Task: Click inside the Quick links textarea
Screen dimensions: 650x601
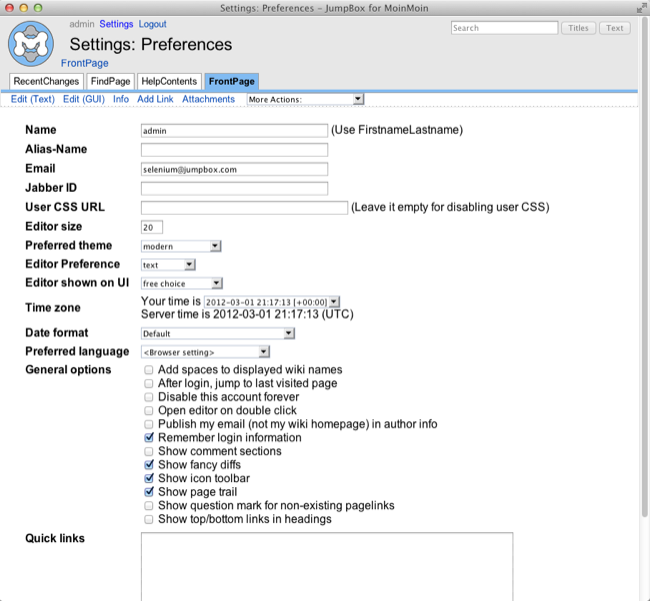Action: click(x=327, y=567)
